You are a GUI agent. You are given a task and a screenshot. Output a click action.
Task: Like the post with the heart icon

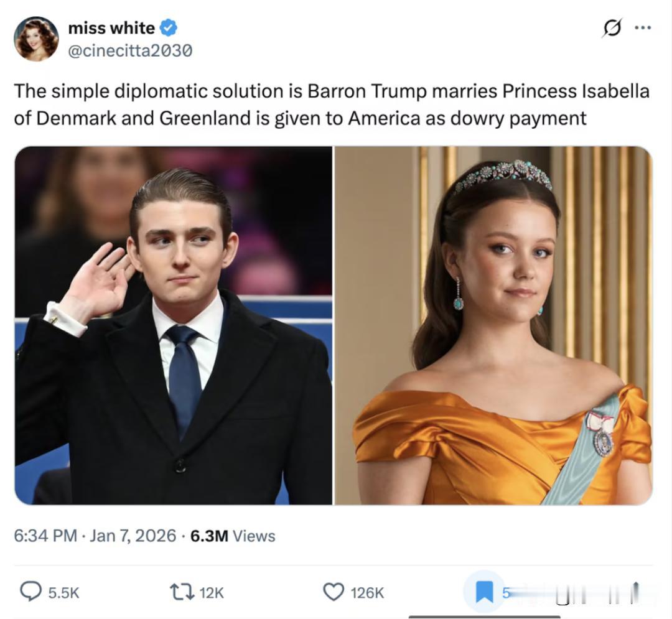tap(334, 592)
